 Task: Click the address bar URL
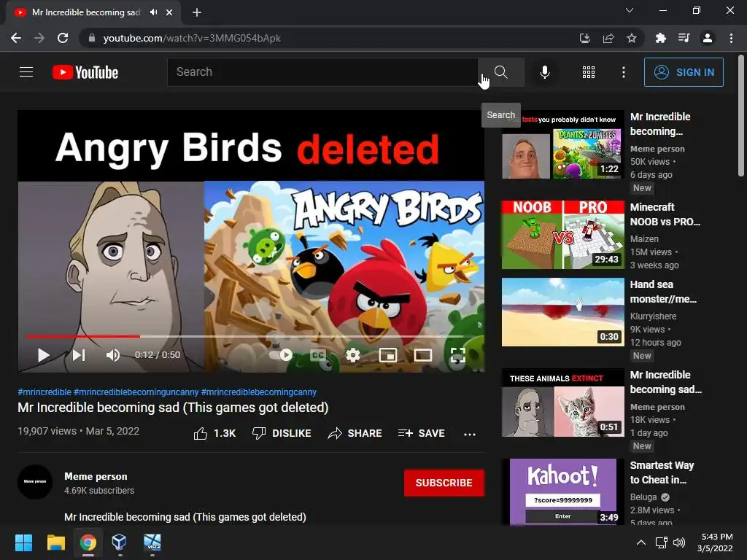click(x=192, y=38)
